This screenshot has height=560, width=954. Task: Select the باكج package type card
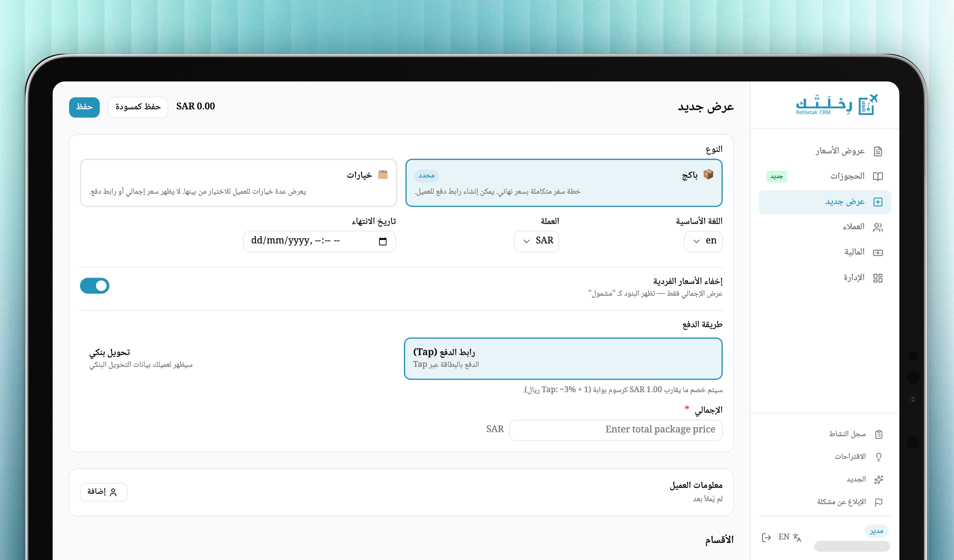pyautogui.click(x=564, y=183)
